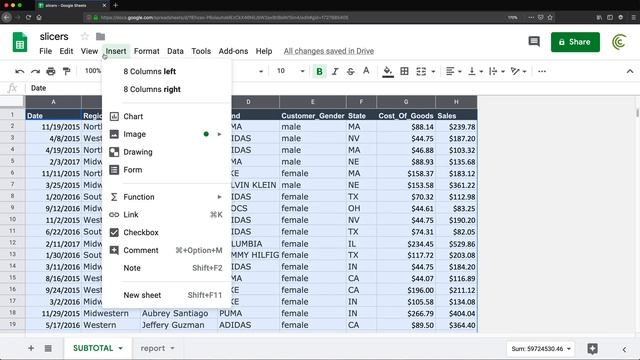This screenshot has width=640, height=360.
Task: Select row 10 header
Action: click(x=12, y=220)
